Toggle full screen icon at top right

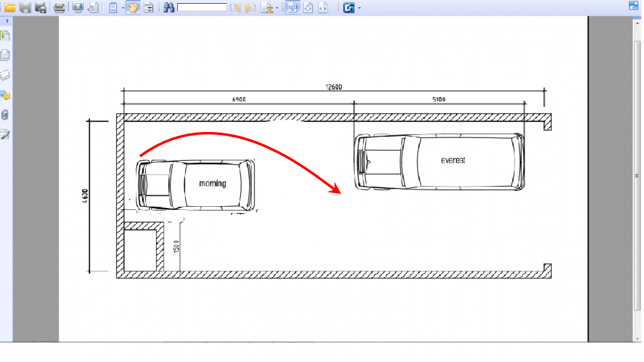[634, 6]
